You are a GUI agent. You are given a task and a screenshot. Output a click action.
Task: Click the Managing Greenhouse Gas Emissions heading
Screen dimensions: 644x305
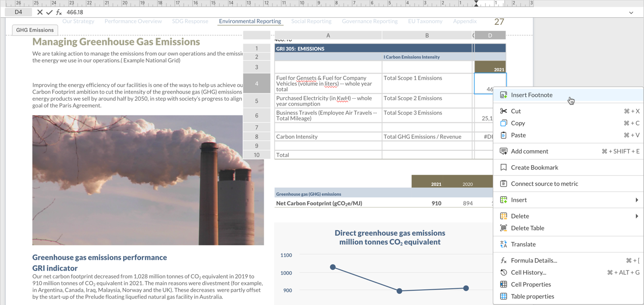(116, 42)
